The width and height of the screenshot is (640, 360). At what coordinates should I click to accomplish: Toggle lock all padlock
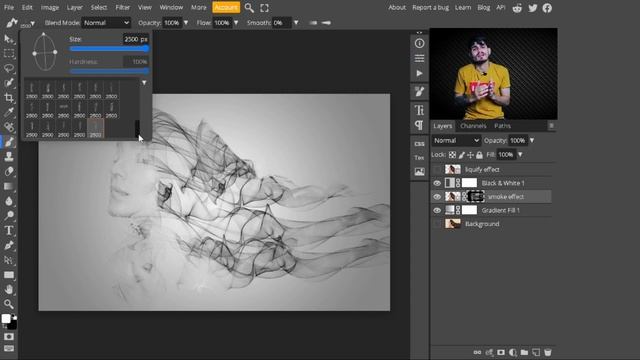click(x=479, y=155)
